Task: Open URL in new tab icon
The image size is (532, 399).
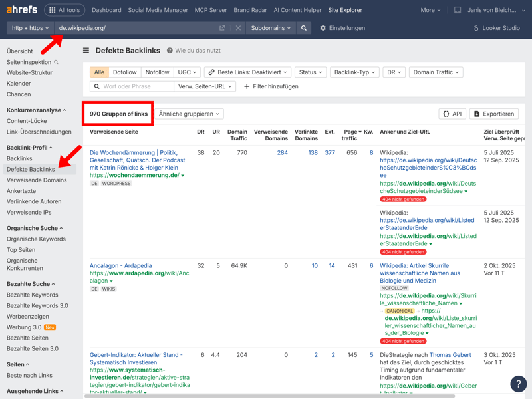Action: tap(222, 28)
